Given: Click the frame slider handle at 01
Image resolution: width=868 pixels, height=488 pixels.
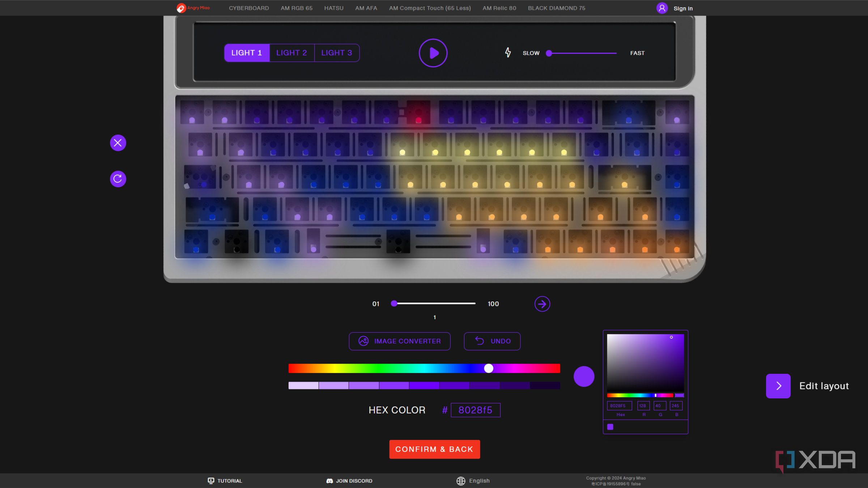Looking at the screenshot, I should coord(394,304).
